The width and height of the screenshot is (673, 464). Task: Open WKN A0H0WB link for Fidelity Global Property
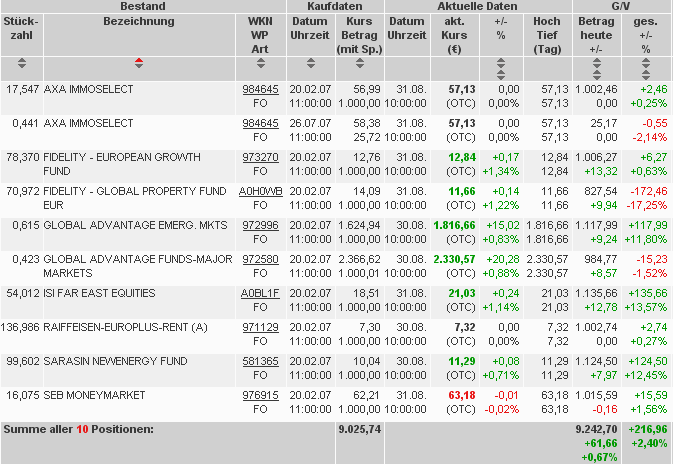pyautogui.click(x=260, y=191)
